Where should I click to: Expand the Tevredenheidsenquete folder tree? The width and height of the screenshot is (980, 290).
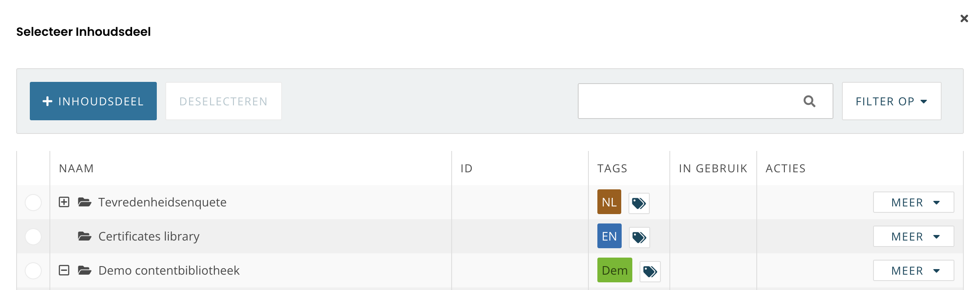[64, 202]
